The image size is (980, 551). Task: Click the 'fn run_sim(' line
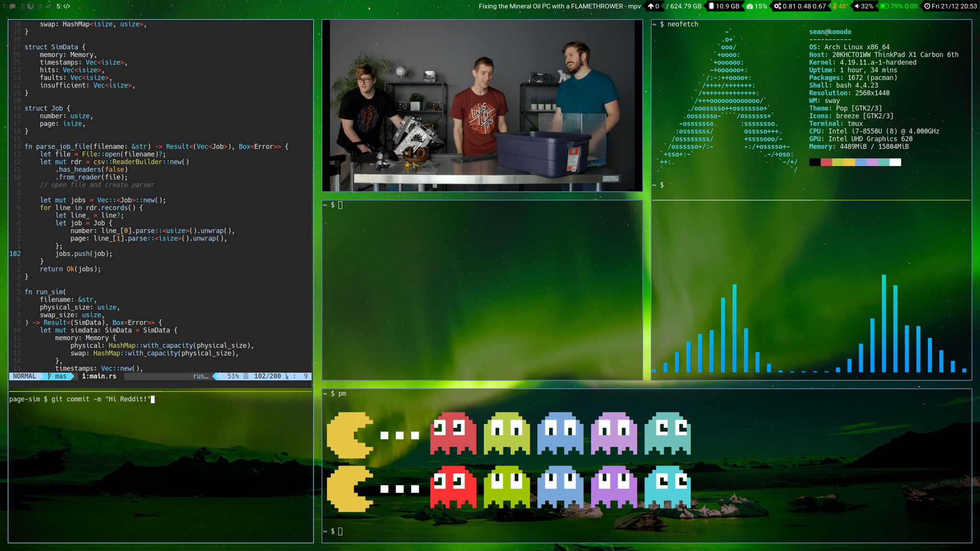(x=45, y=292)
